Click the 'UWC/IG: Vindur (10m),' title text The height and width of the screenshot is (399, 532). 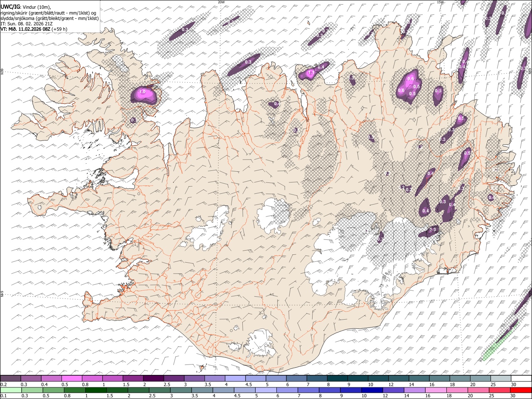[x=26, y=7]
